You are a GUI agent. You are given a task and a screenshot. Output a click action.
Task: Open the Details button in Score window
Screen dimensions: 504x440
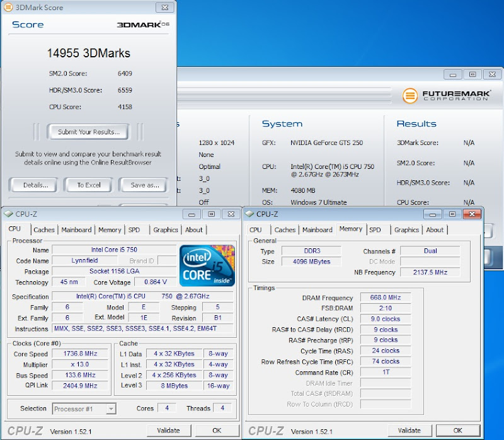(x=35, y=185)
